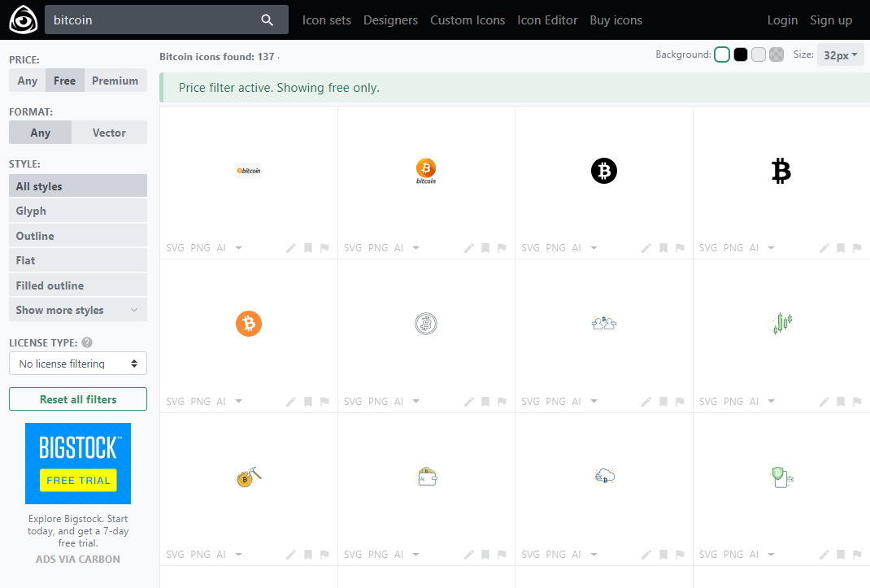The height and width of the screenshot is (588, 870).
Task: Edit the Bitcoin wordmark logo with pencil icon
Action: tap(291, 248)
